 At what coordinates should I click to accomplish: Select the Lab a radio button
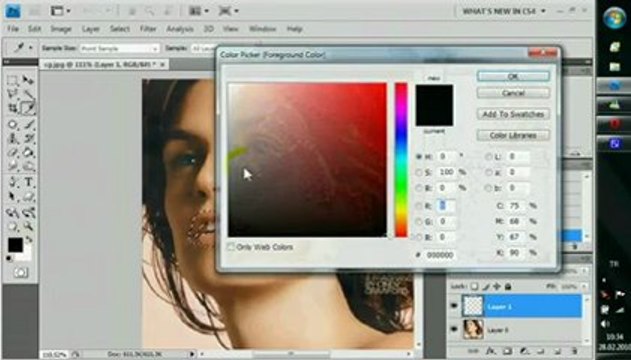point(489,172)
